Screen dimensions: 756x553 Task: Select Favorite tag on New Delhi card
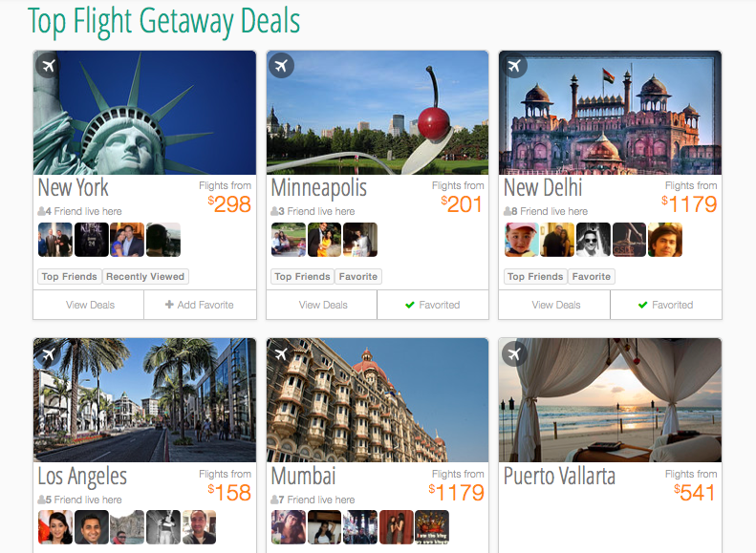coord(591,277)
